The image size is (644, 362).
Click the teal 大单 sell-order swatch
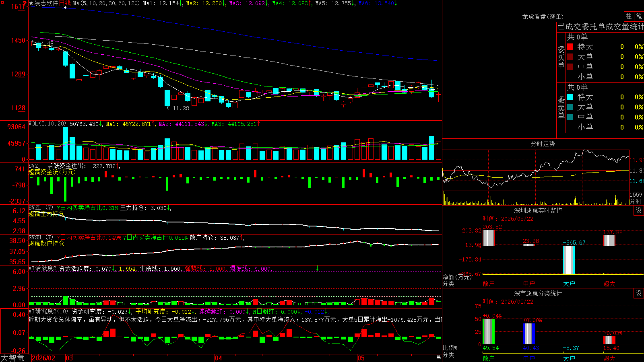click(570, 107)
